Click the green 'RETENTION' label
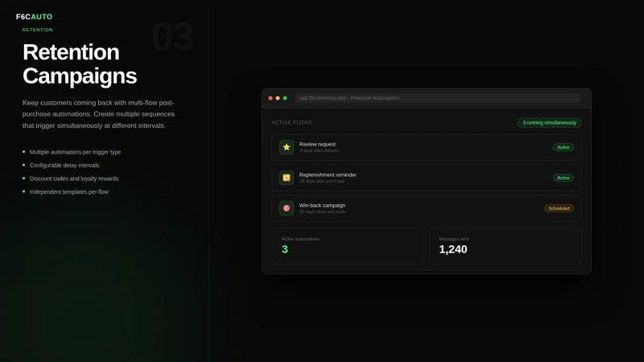 37,30
